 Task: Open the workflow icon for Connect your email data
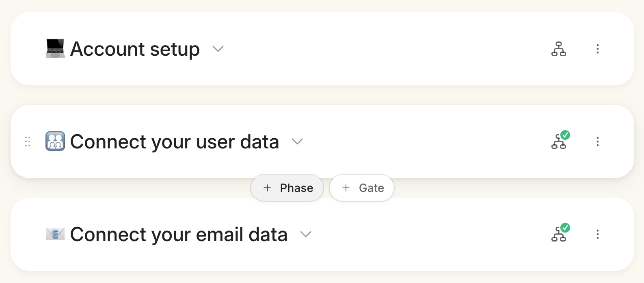558,235
